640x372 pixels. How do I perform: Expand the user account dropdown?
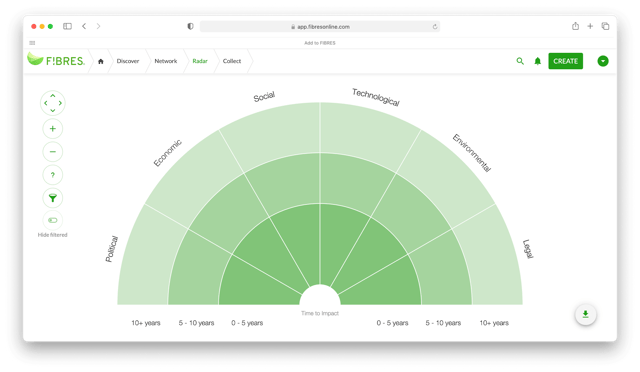pos(603,61)
